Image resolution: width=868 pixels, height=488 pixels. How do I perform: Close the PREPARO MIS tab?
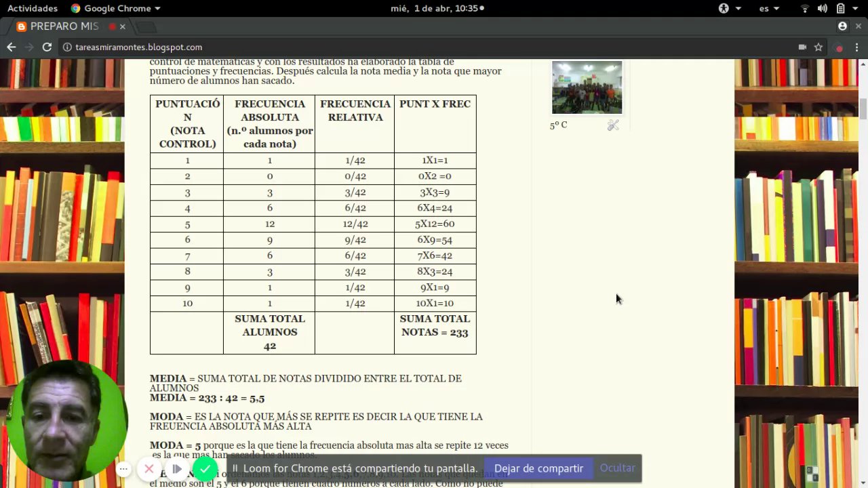click(x=123, y=26)
